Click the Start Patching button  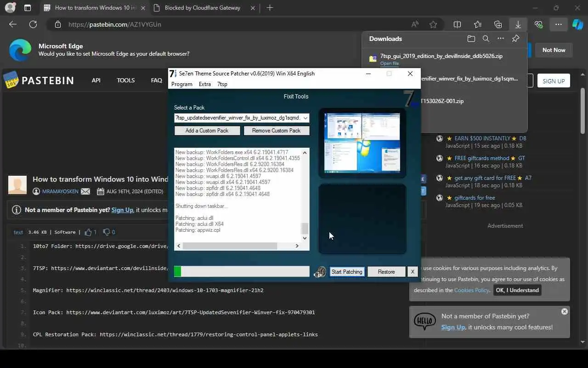[x=347, y=272]
